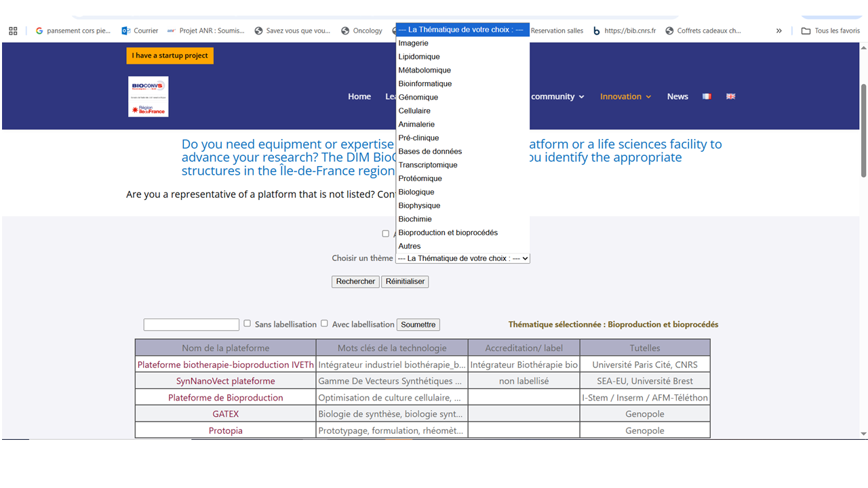Click the Choisir un thème dropdown field
Screen dimensions: 868x488
pos(462,258)
